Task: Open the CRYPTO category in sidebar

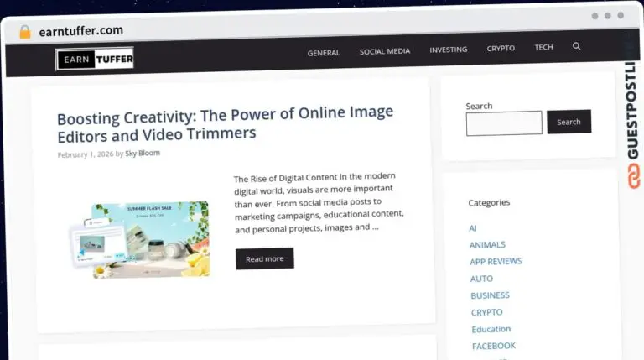Action: (x=486, y=312)
